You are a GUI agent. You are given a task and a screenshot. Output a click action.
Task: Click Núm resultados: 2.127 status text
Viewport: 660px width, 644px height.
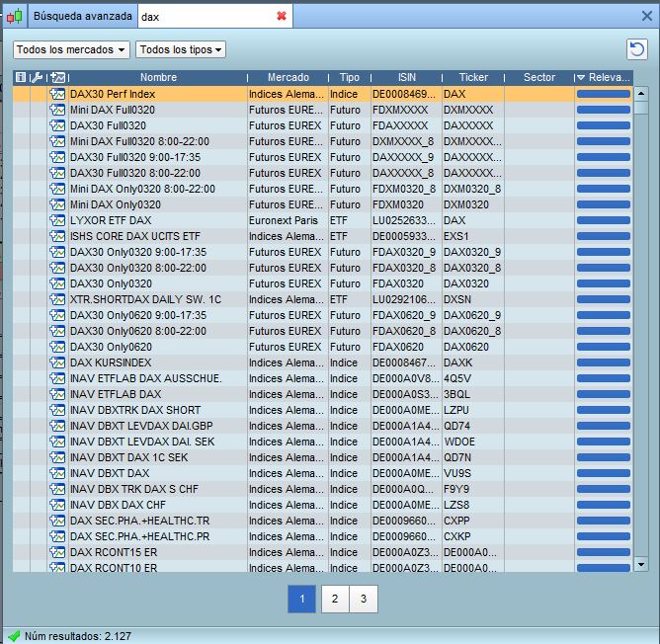pos(78,636)
